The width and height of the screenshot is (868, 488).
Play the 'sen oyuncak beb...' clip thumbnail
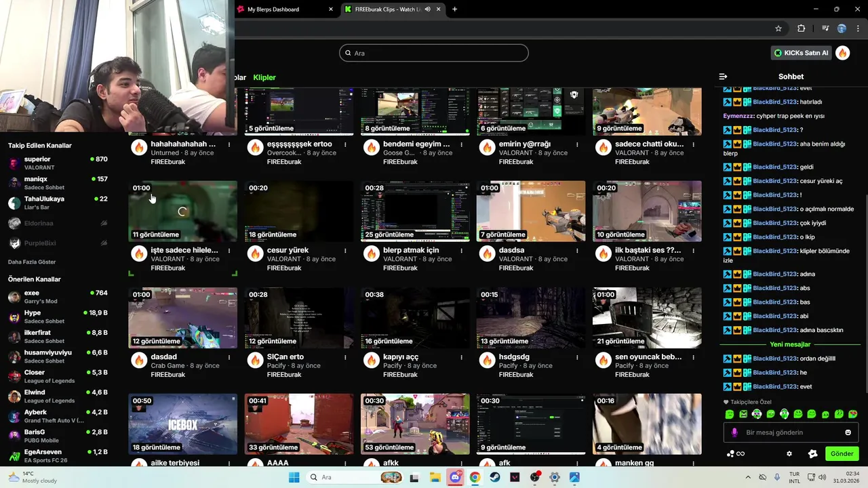pos(647,318)
